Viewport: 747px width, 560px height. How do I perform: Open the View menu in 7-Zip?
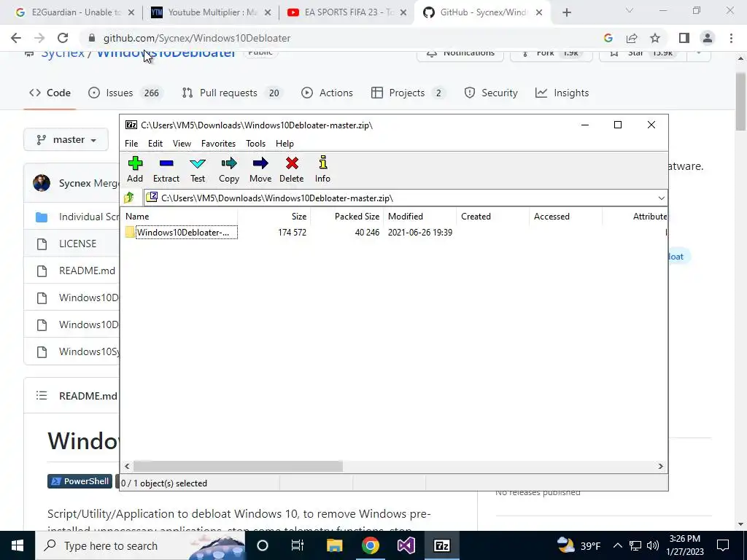pos(182,144)
